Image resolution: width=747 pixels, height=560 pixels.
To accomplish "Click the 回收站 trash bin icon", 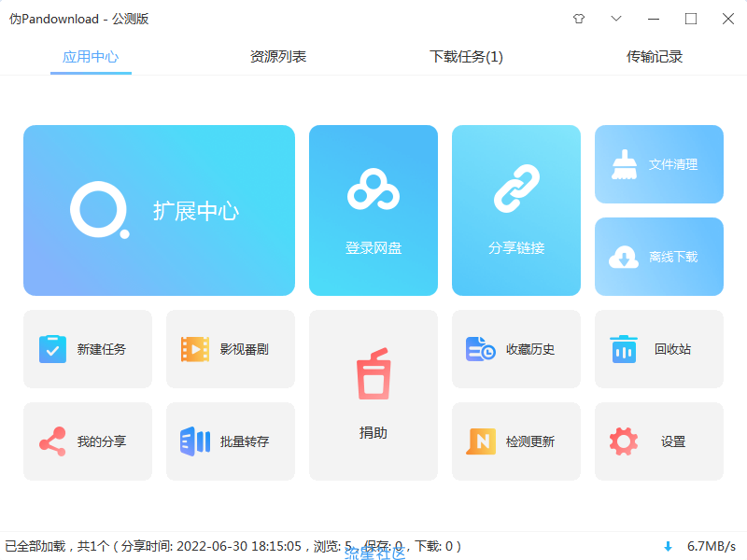I will 624,349.
